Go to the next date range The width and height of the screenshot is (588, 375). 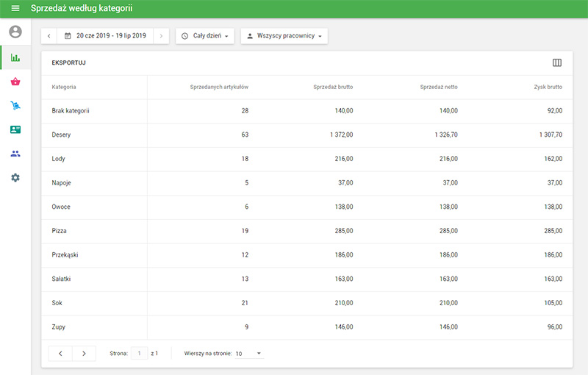[162, 35]
